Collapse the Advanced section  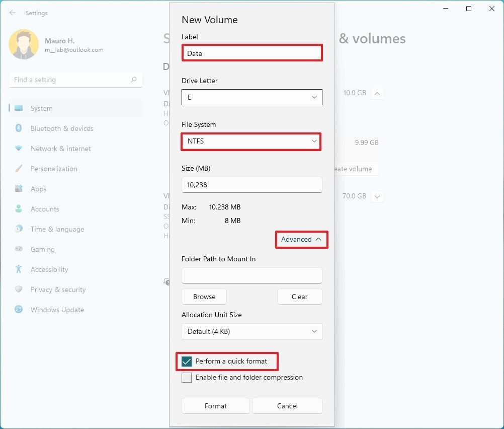[301, 239]
